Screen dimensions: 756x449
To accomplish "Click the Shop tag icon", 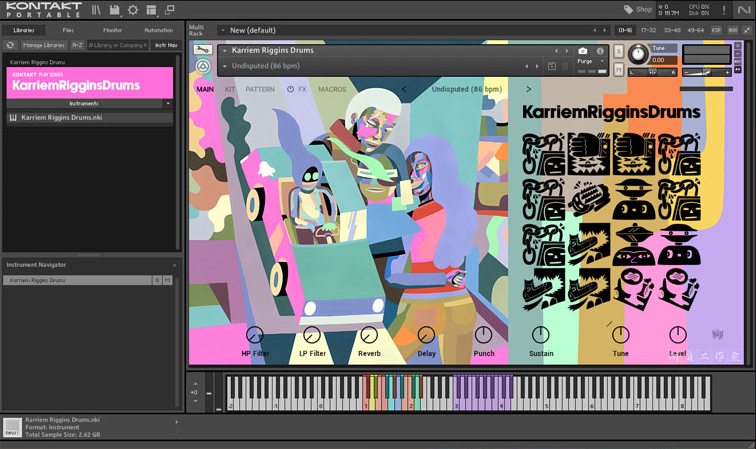I will pos(628,10).
